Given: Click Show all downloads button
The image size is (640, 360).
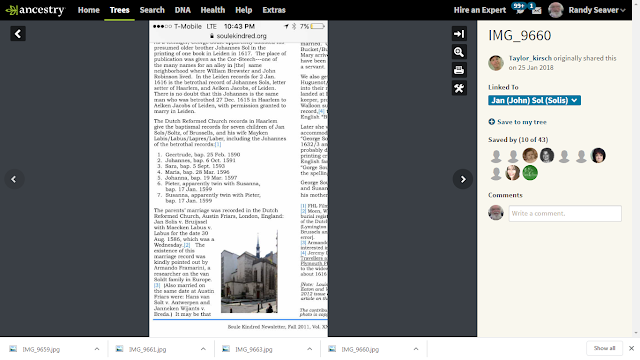Looking at the screenshot, I should click(x=604, y=348).
